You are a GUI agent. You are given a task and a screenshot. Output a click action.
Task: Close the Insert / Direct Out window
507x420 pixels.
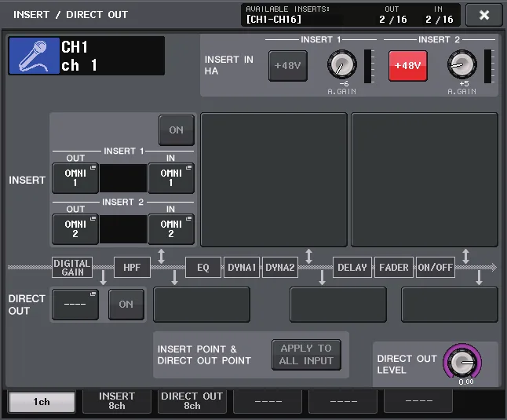(484, 15)
